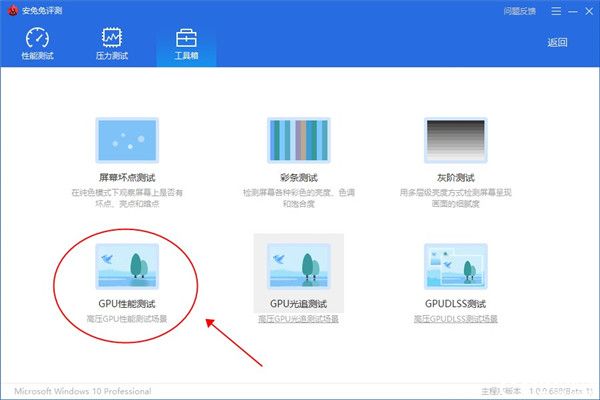Start the GPU性能测试 icon

[127, 266]
